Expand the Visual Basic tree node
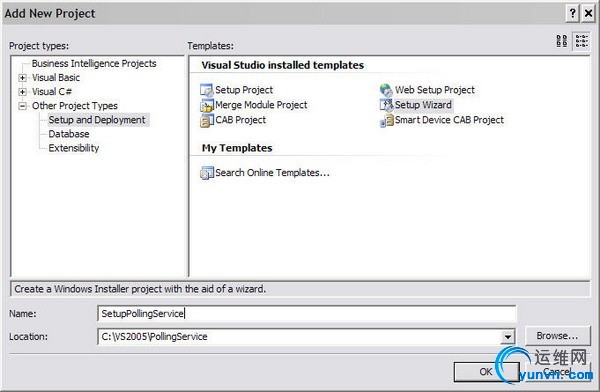Viewport: 600px width, 392px height. pyautogui.click(x=23, y=78)
